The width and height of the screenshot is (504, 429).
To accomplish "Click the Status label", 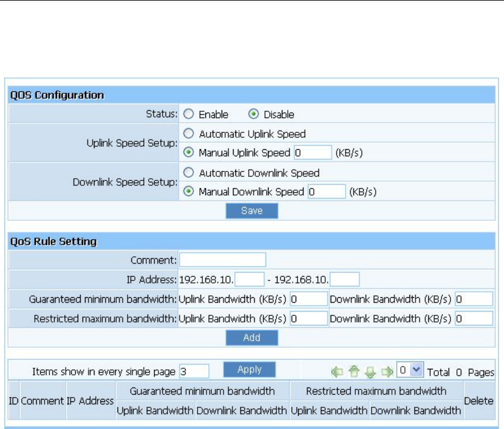I will 162,114.
